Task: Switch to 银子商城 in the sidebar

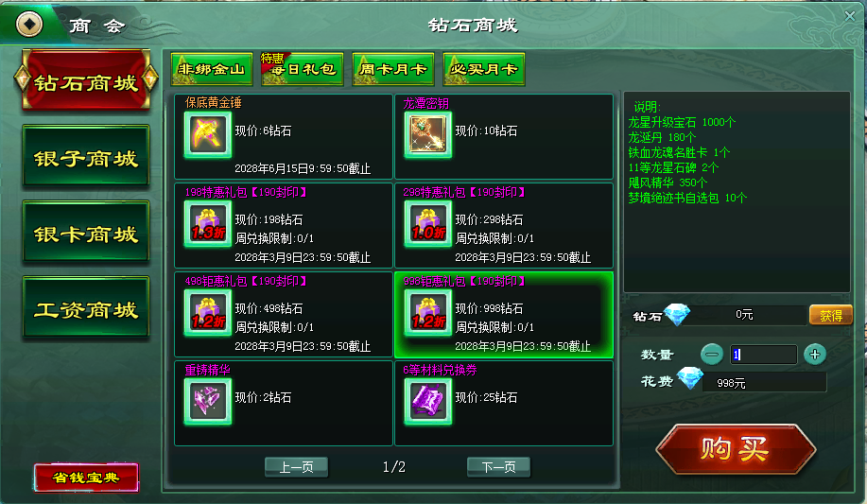Action: (86, 159)
